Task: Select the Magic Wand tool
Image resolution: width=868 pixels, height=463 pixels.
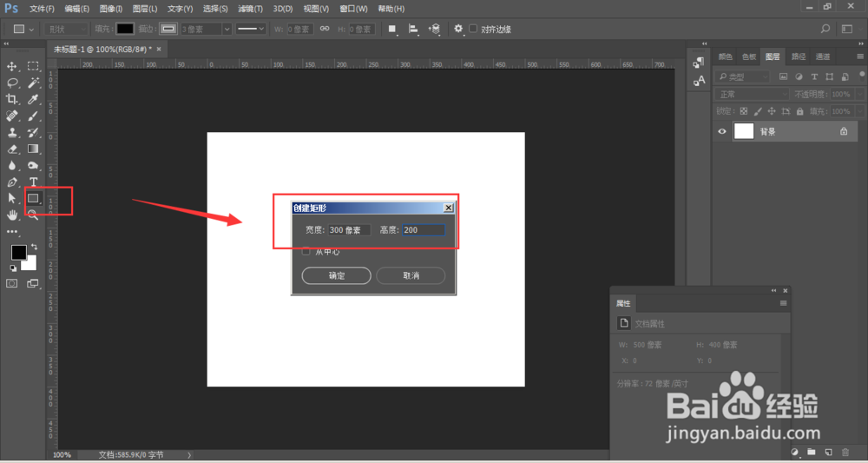Action: (33, 83)
